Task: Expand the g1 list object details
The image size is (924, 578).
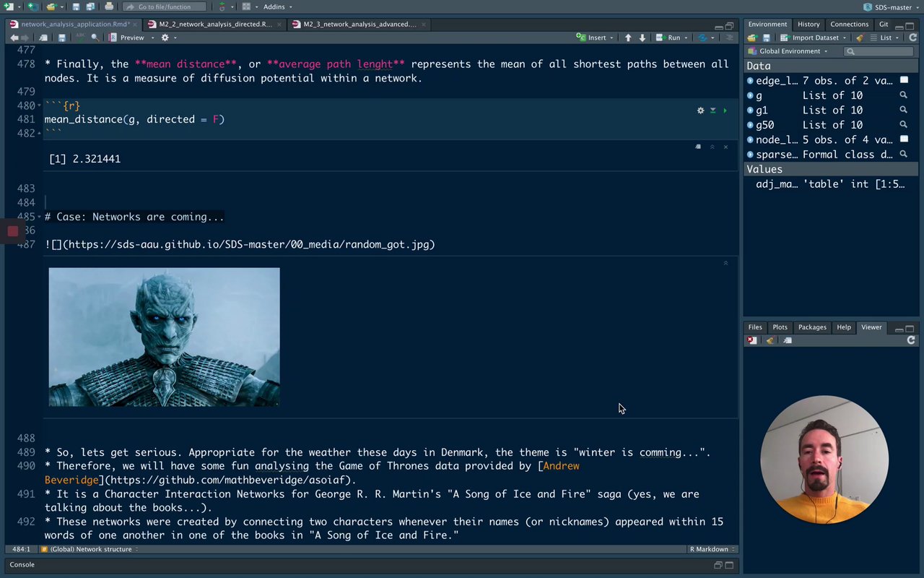Action: [x=750, y=110]
